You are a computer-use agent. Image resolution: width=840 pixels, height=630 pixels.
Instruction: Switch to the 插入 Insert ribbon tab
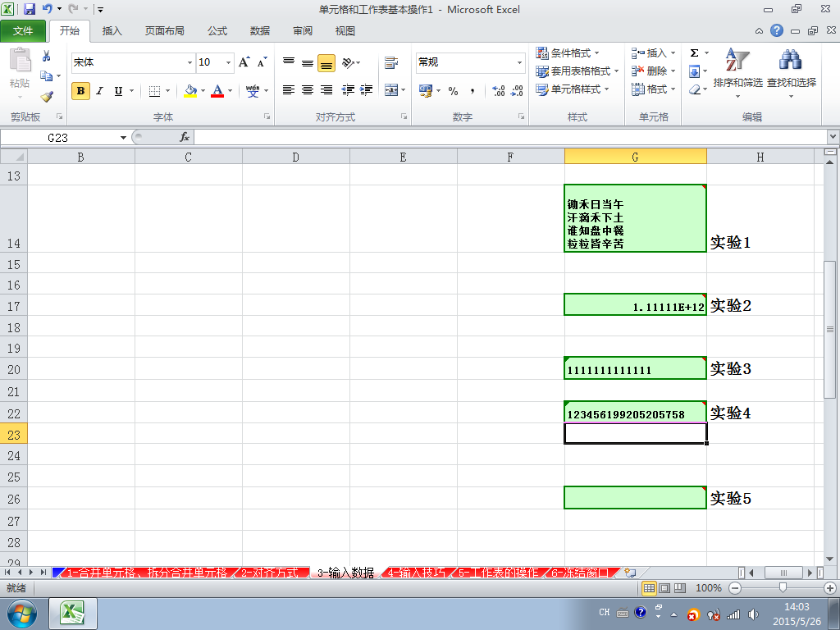(x=112, y=30)
